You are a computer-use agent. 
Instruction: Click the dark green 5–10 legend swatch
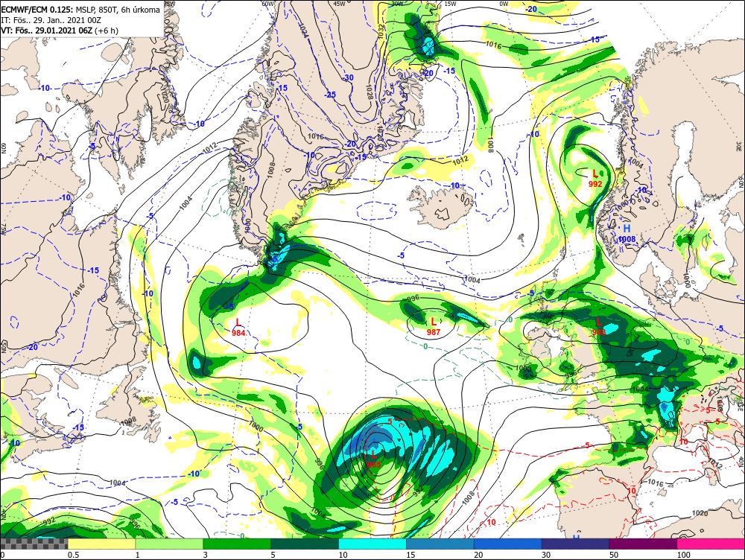tap(305, 544)
